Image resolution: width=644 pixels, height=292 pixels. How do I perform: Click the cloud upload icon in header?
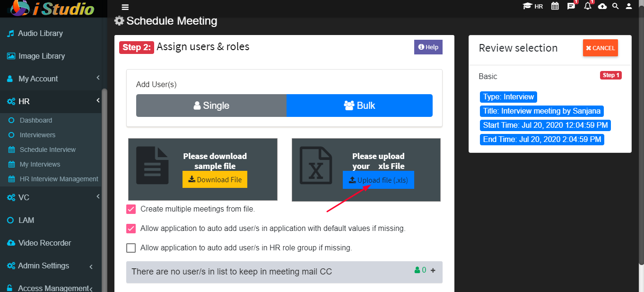(x=602, y=6)
